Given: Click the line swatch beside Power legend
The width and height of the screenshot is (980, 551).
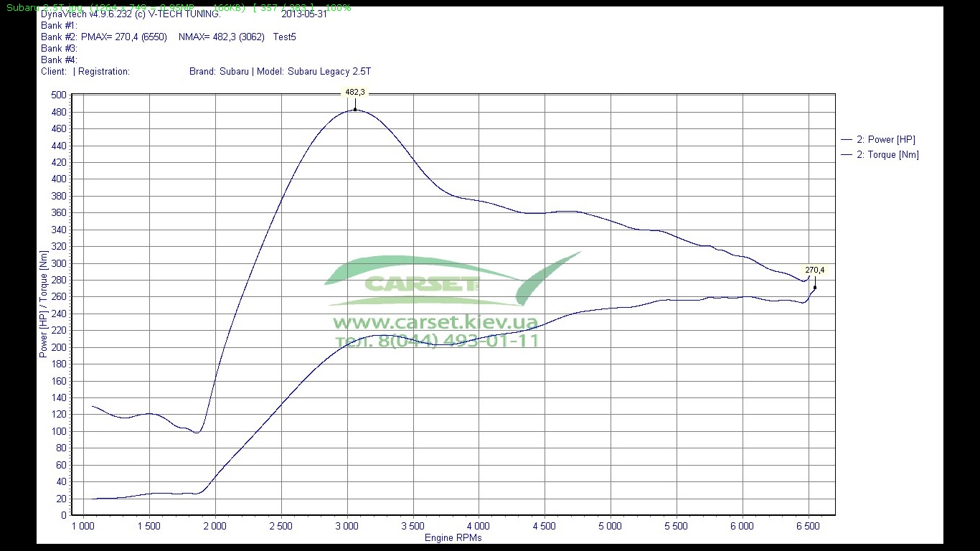Looking at the screenshot, I should (x=847, y=140).
